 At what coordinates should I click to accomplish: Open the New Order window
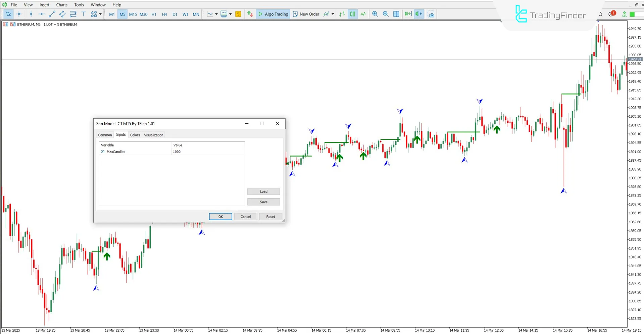306,14
